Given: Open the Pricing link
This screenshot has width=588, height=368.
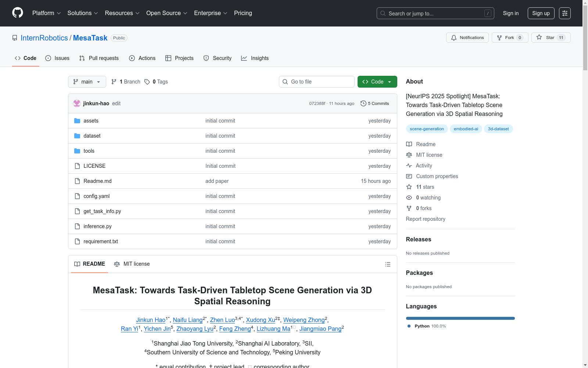Looking at the screenshot, I should point(243,13).
